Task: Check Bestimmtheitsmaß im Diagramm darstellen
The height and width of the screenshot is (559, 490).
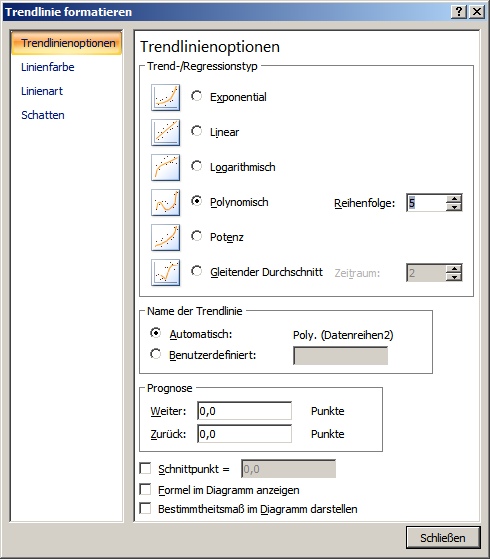Action: click(x=145, y=508)
